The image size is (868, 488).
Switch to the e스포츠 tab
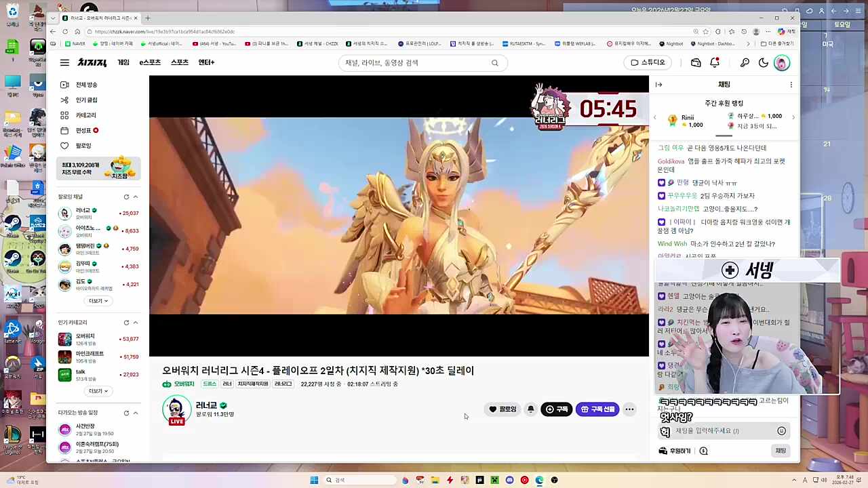pos(150,62)
